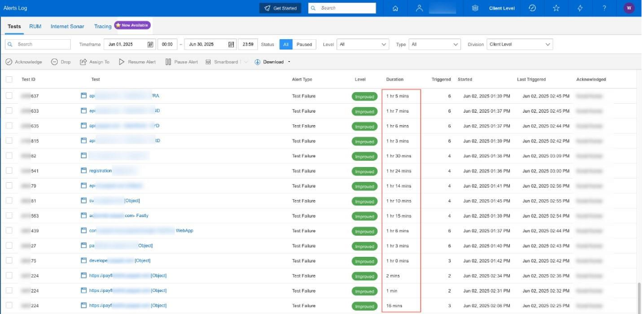Click test icon in row with 16 mins duration
Viewport: 644px width, 314px height.
84,305
